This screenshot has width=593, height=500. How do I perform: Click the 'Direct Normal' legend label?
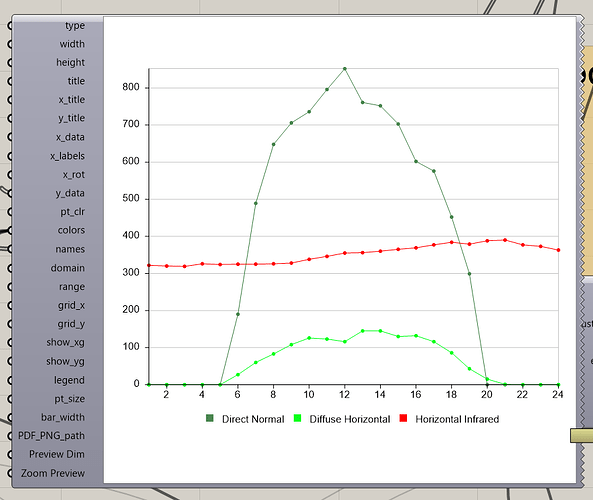(253, 419)
